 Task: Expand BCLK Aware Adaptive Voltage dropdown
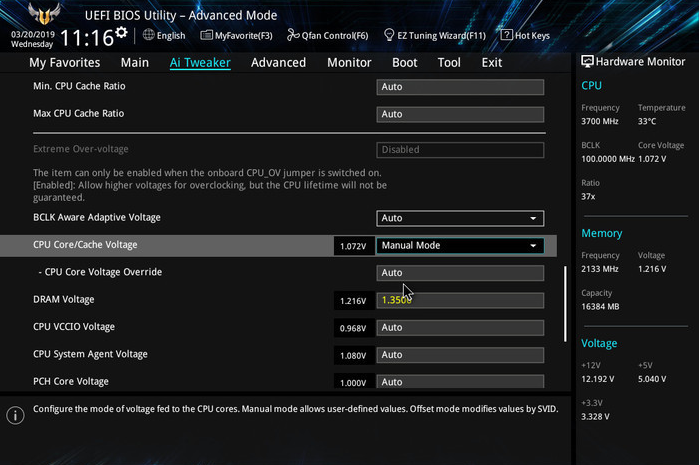532,218
